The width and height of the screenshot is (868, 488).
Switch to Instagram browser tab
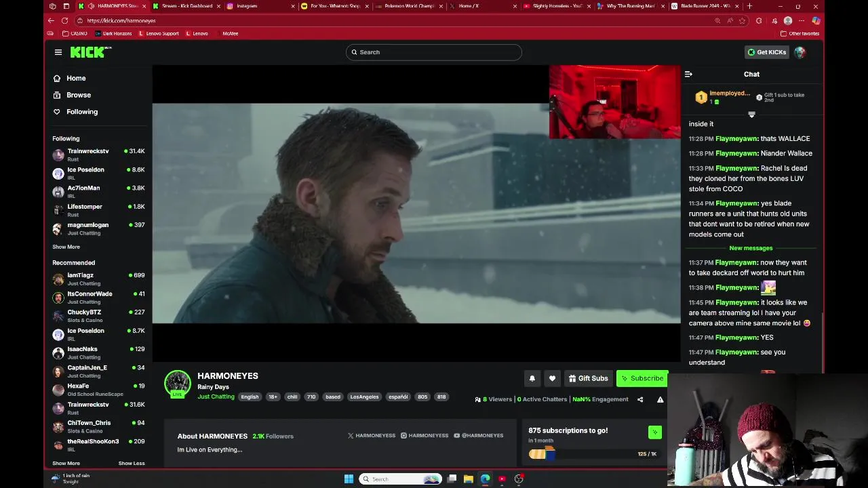(261, 6)
